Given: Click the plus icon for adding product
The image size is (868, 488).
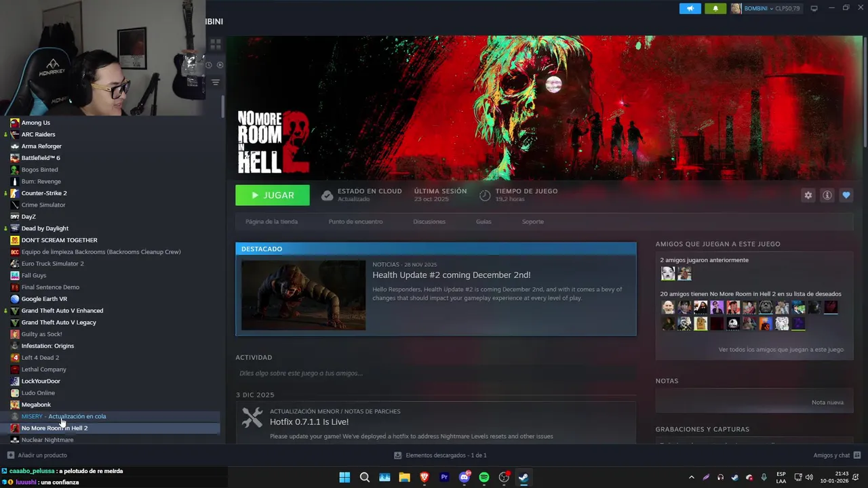Looking at the screenshot, I should (10, 455).
